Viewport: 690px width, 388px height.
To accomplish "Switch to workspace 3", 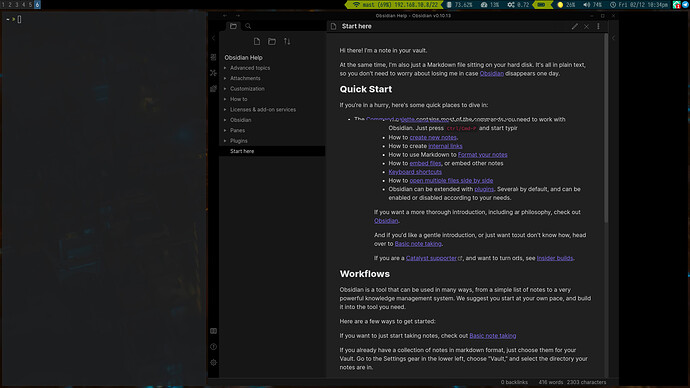I will pyautogui.click(x=17, y=5).
